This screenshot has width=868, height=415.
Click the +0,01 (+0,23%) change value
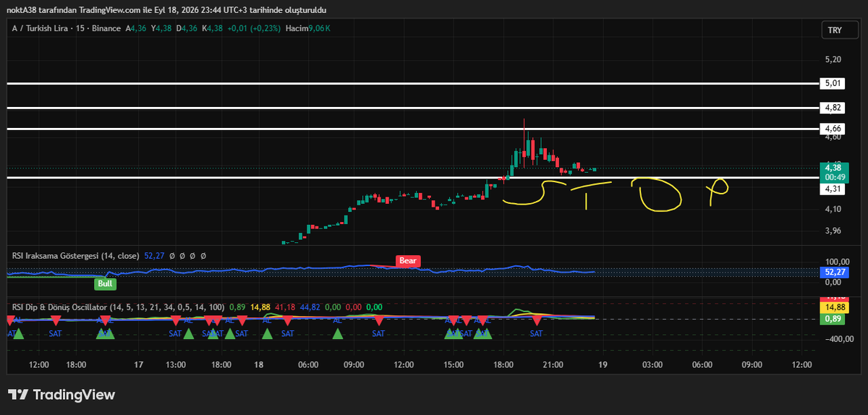coord(253,28)
